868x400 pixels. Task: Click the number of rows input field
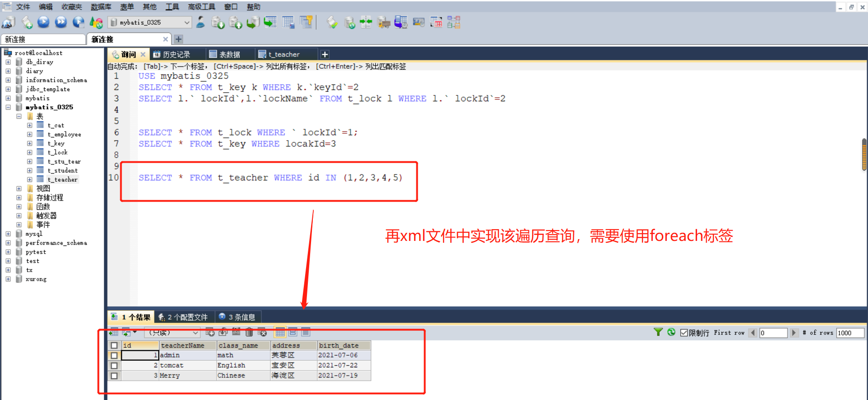point(850,333)
